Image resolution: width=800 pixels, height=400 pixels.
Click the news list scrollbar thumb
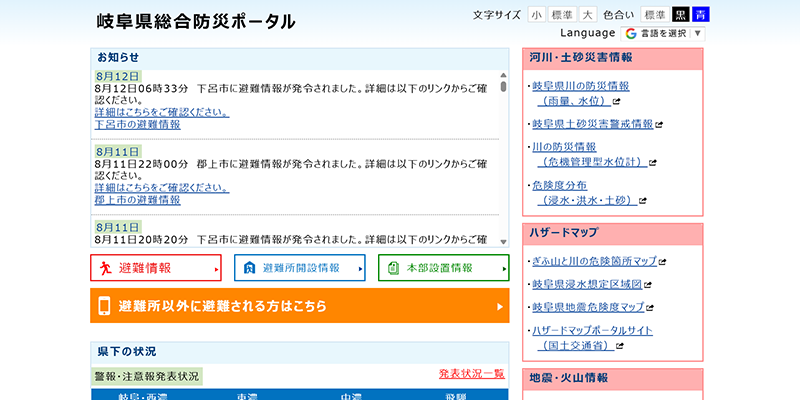(x=504, y=86)
